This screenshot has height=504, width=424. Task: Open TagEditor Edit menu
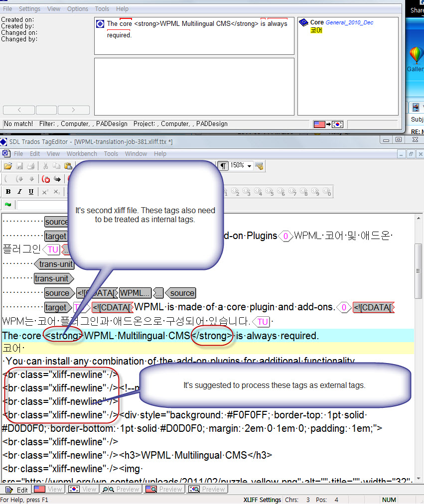click(x=35, y=154)
